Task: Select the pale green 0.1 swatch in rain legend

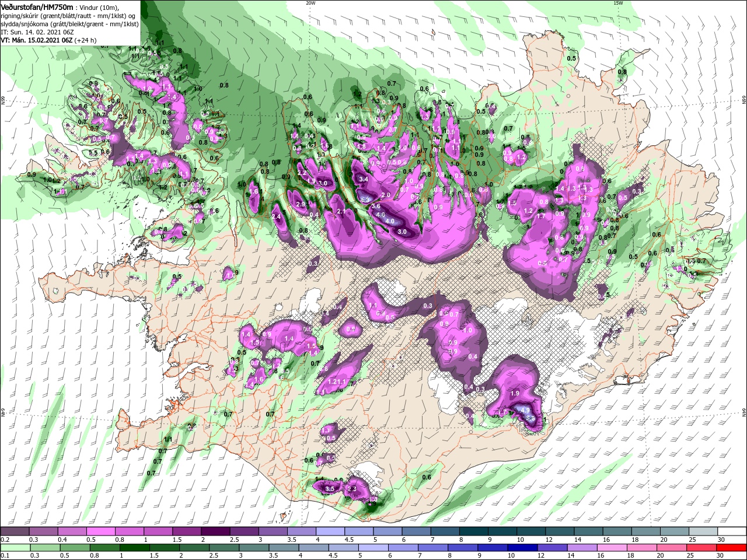Action: [15, 548]
